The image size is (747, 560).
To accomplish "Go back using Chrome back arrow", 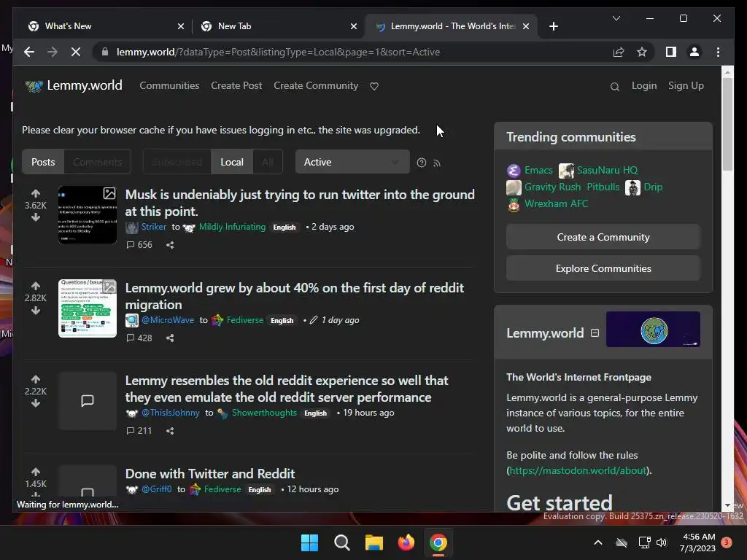I will (29, 52).
